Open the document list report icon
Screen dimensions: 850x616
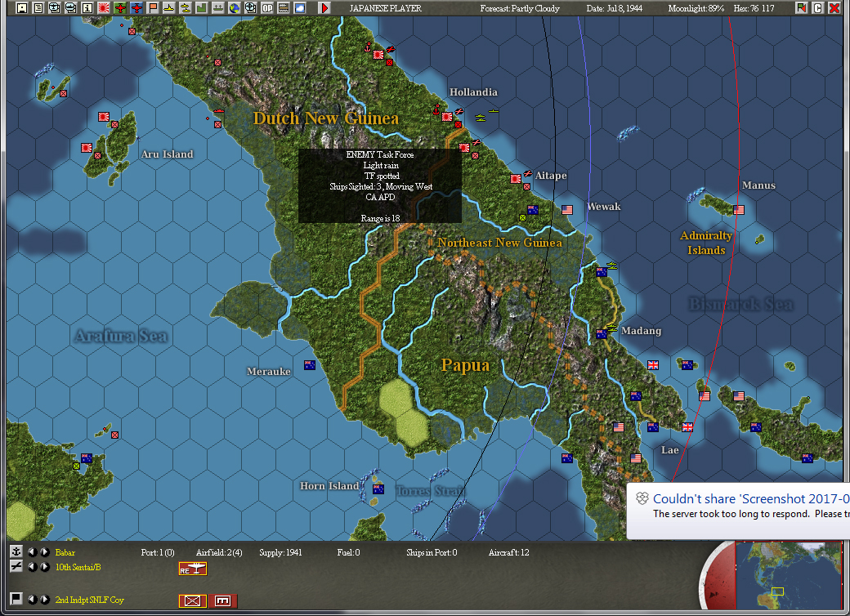38,7
